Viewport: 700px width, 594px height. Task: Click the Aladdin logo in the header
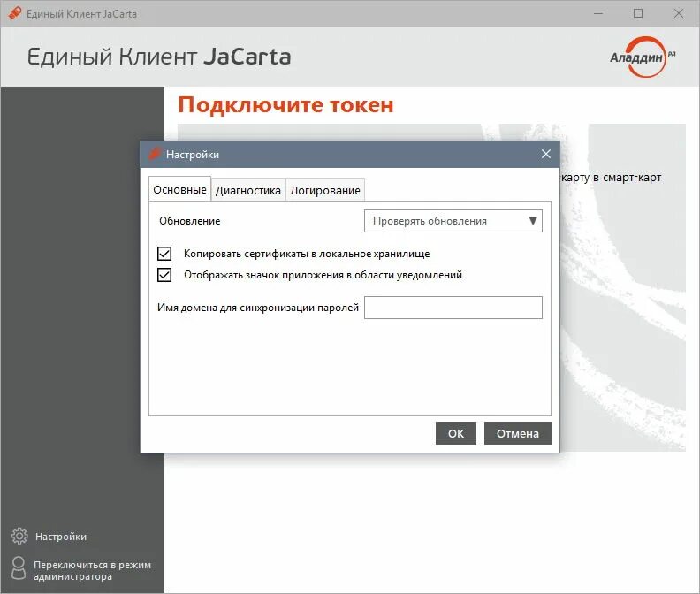tap(643, 57)
